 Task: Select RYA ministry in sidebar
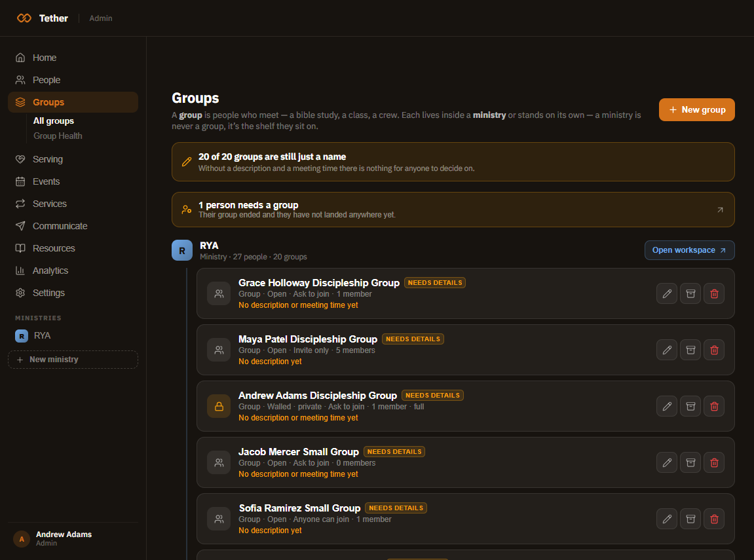click(73, 335)
